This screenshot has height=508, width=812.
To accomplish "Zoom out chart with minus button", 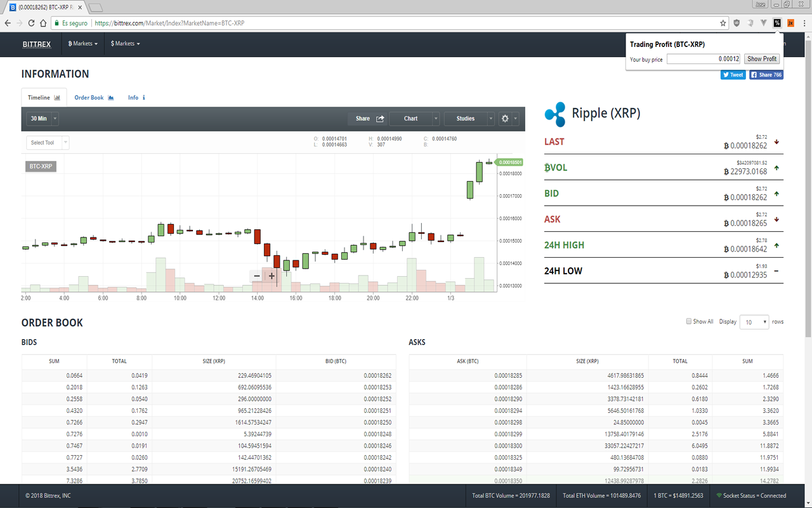I will click(257, 276).
